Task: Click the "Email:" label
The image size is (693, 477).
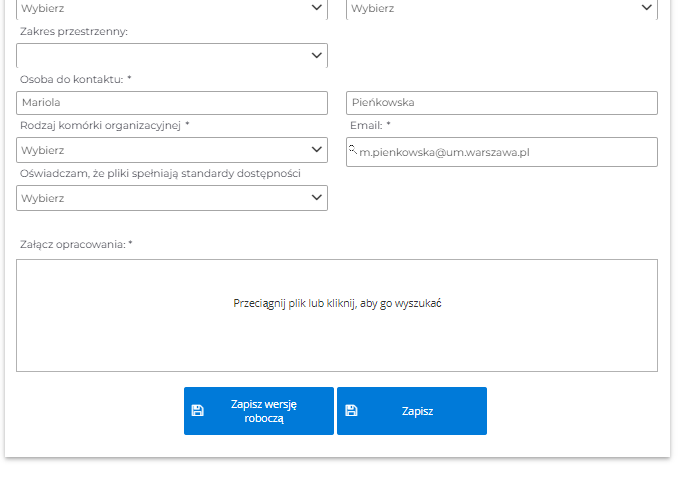Action: 366,125
